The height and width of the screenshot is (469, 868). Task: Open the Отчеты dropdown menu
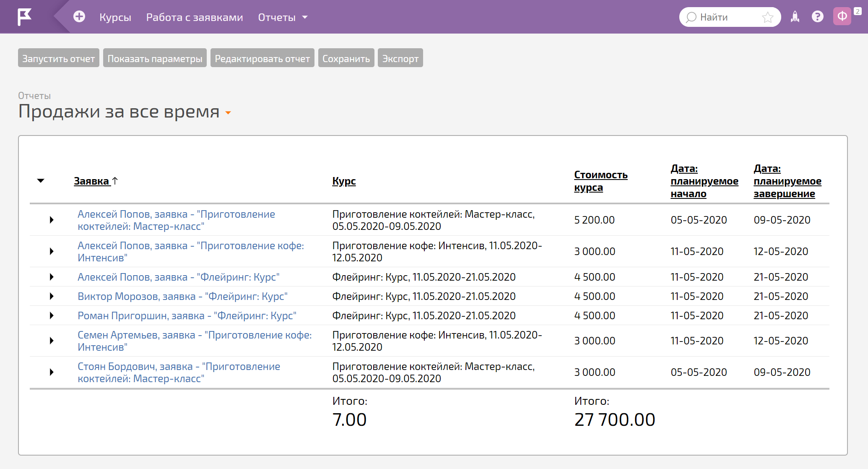pos(283,17)
